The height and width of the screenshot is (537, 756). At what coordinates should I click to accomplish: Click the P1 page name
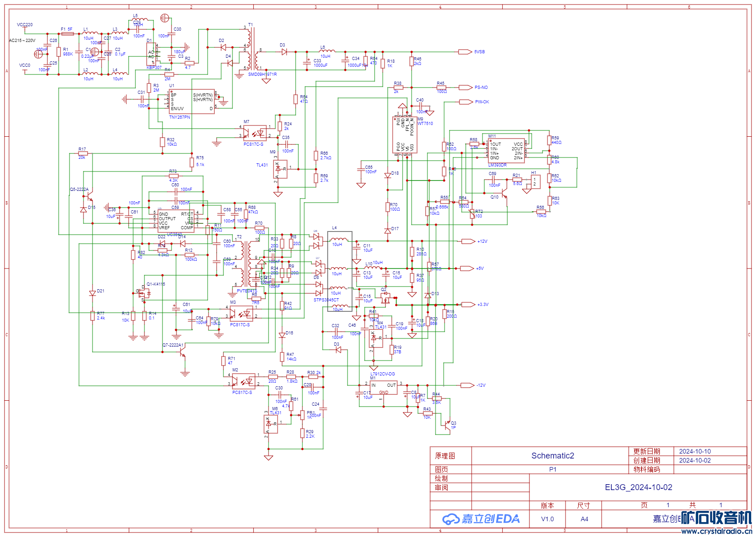553,469
